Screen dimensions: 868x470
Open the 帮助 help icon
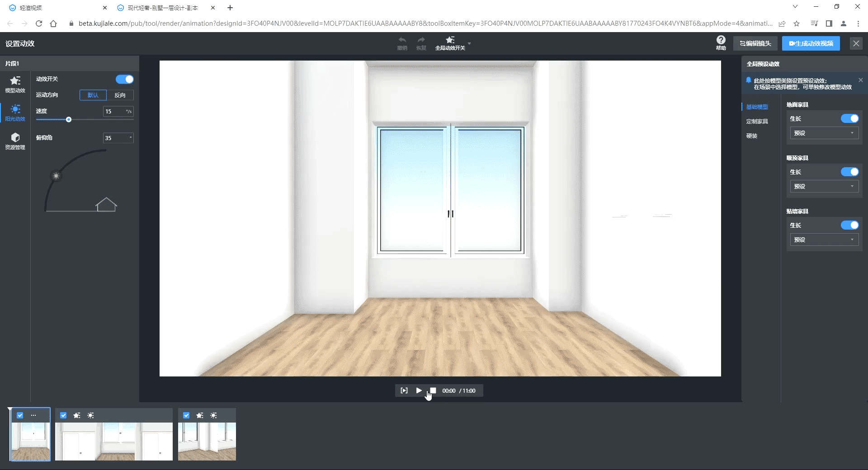721,40
